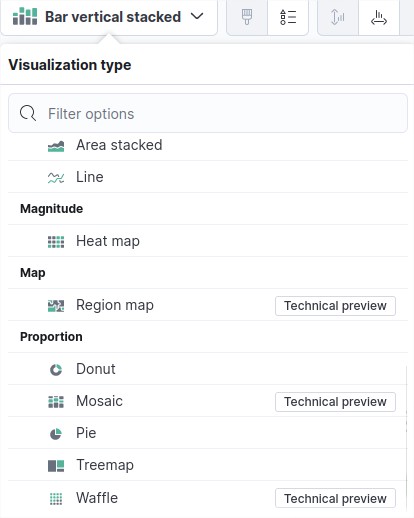Viewport: 414px width, 518px height.
Task: Pick the Region map icon
Action: click(x=56, y=305)
